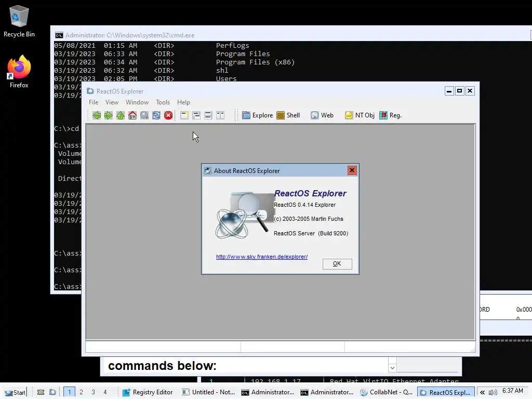The height and width of the screenshot is (399, 532).
Task: Open Explore view from toolbar
Action: 258,115
